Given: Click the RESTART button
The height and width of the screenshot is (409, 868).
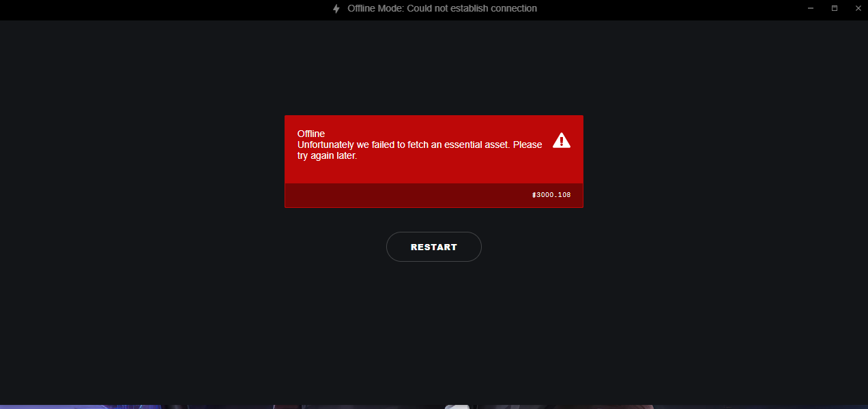Looking at the screenshot, I should pyautogui.click(x=434, y=247).
